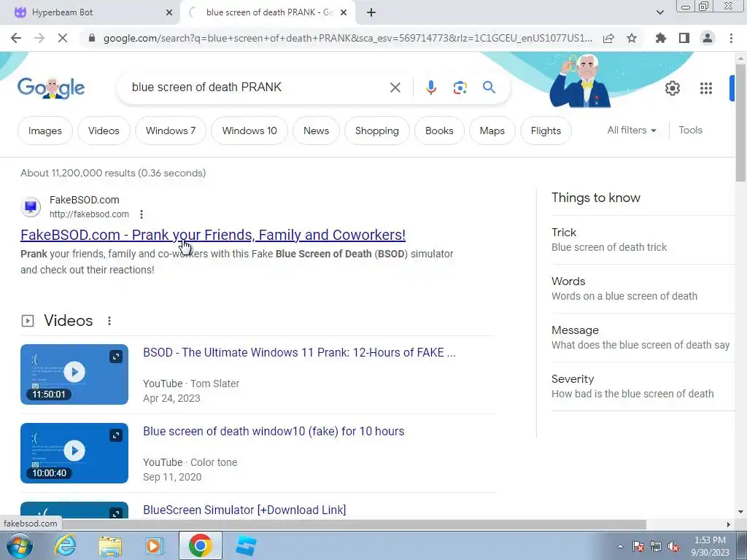
Task: Launch Windows Media Player from taskbar
Action: pos(155,545)
